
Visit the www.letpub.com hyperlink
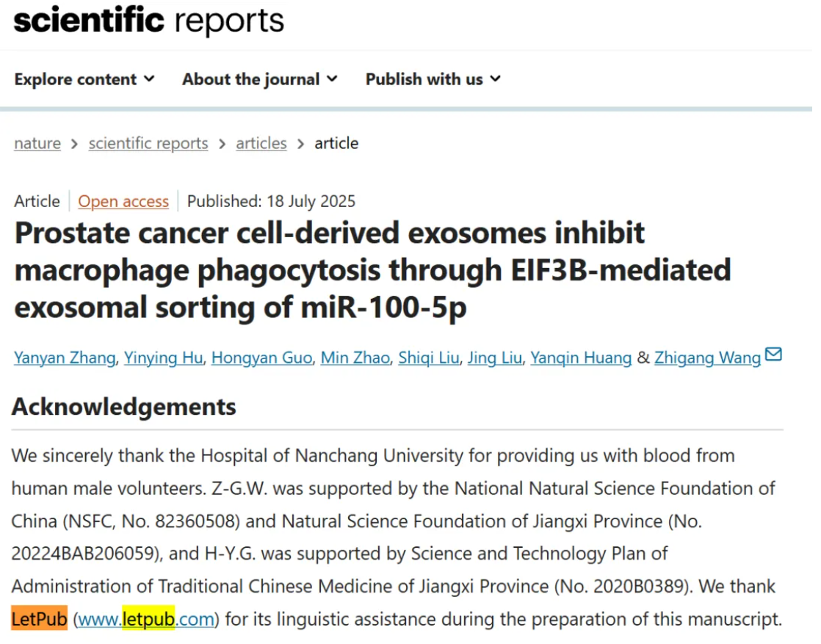[x=145, y=618]
